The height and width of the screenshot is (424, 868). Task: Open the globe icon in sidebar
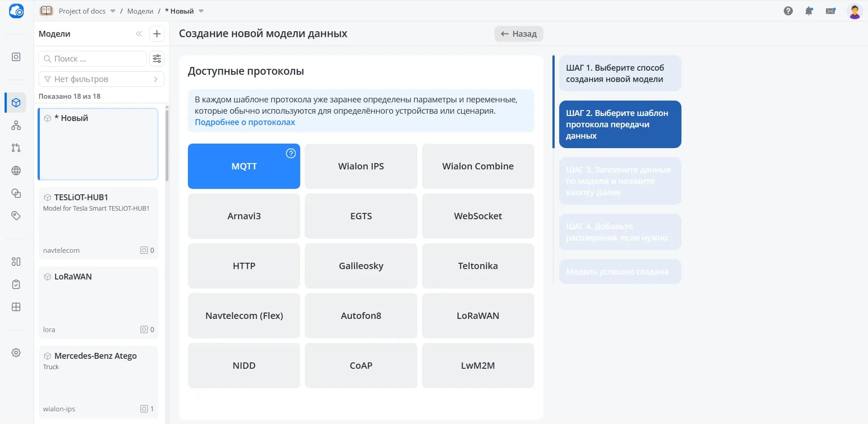16,171
